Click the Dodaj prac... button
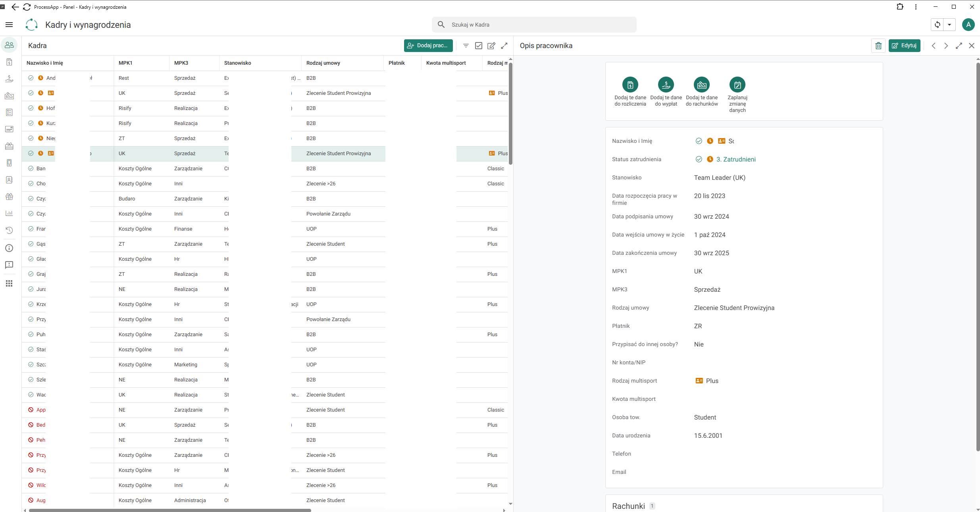980x512 pixels. [x=428, y=46]
